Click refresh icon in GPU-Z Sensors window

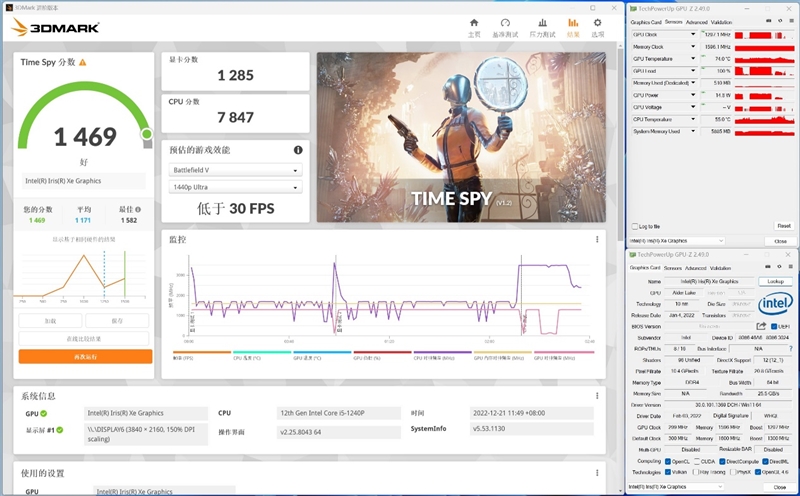coord(780,21)
